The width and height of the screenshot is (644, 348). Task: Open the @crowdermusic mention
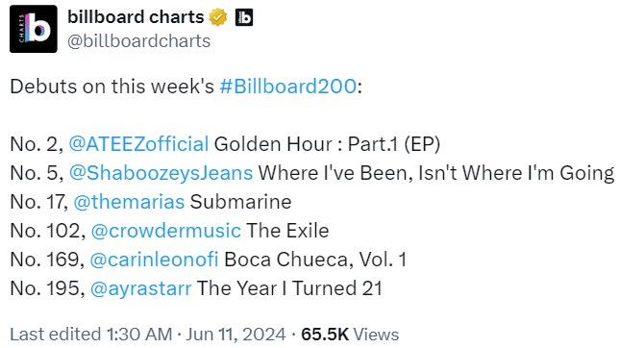(166, 231)
